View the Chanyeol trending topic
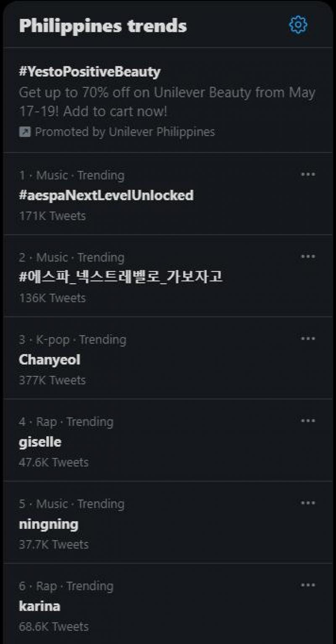The width and height of the screenshot is (336, 644). pyautogui.click(x=50, y=359)
